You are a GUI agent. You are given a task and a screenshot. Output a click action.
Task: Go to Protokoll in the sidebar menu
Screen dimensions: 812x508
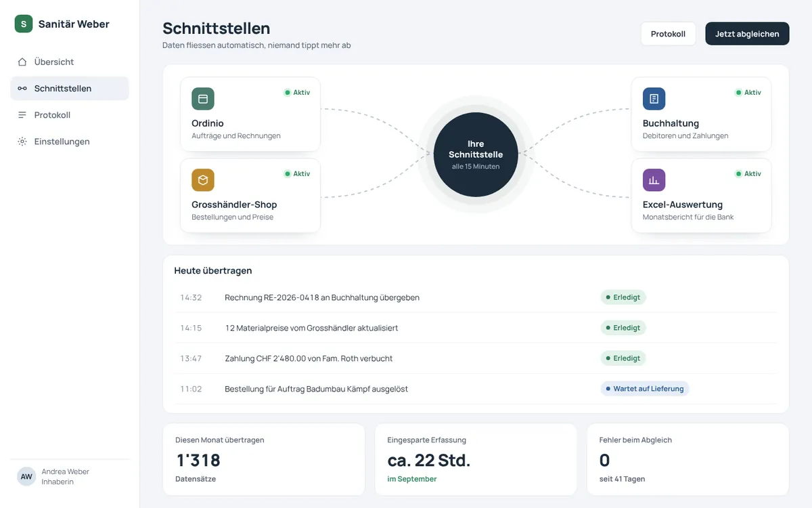70,115
